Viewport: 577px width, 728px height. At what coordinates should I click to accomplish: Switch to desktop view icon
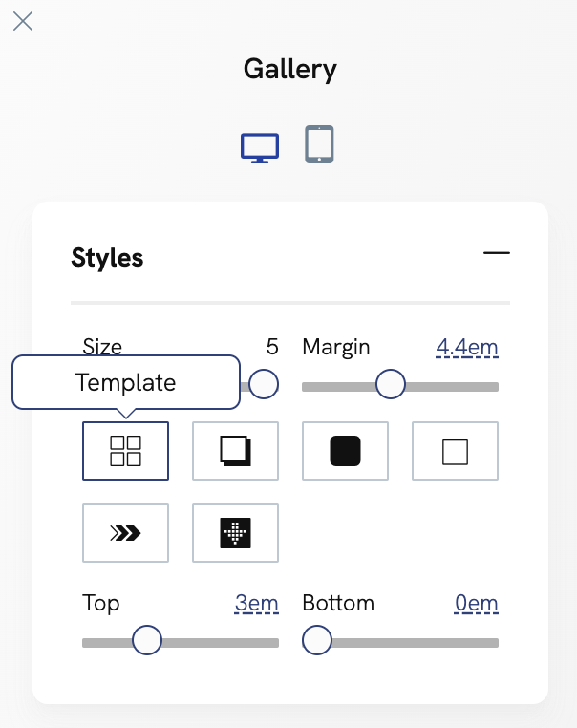click(x=260, y=148)
